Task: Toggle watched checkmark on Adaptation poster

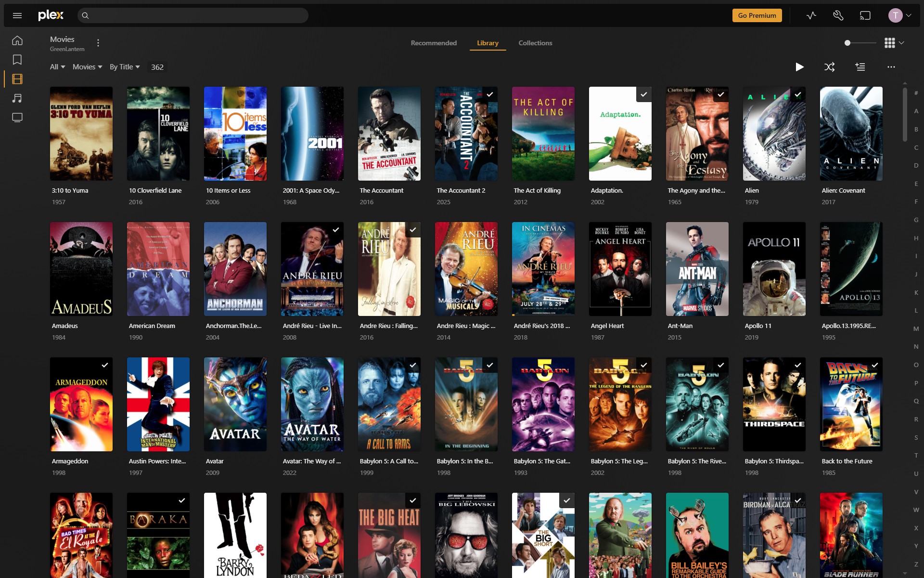Action: 643,94
